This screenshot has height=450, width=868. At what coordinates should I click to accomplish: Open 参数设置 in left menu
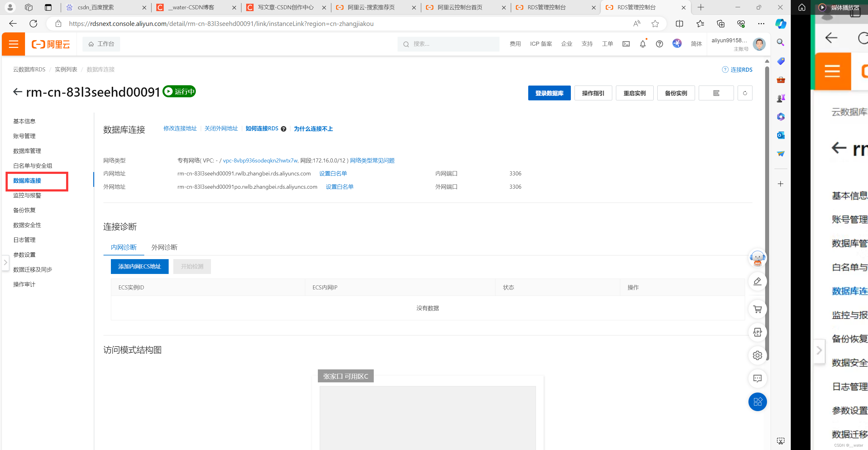pyautogui.click(x=24, y=254)
